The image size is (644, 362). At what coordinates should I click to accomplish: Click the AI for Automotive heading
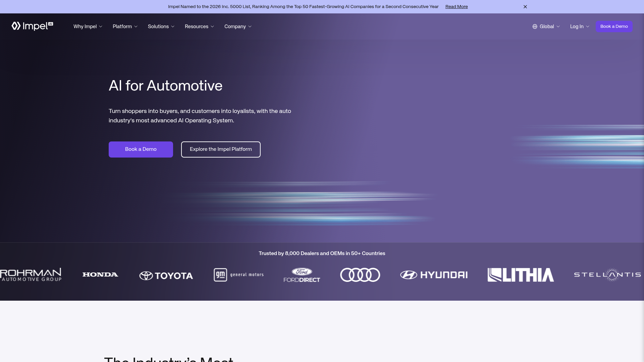click(x=165, y=86)
